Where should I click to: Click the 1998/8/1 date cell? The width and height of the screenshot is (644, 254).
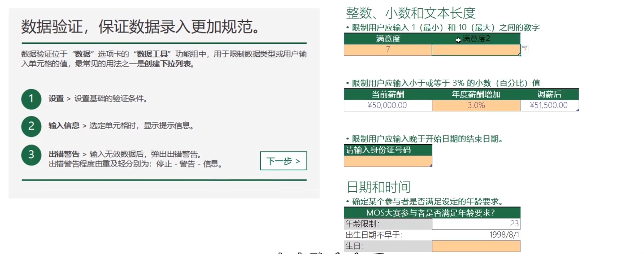[476, 235]
